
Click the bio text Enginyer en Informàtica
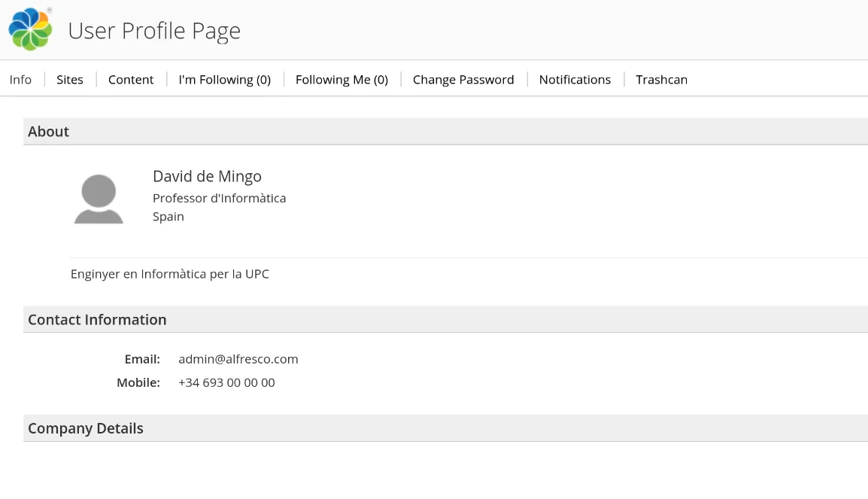coord(169,274)
